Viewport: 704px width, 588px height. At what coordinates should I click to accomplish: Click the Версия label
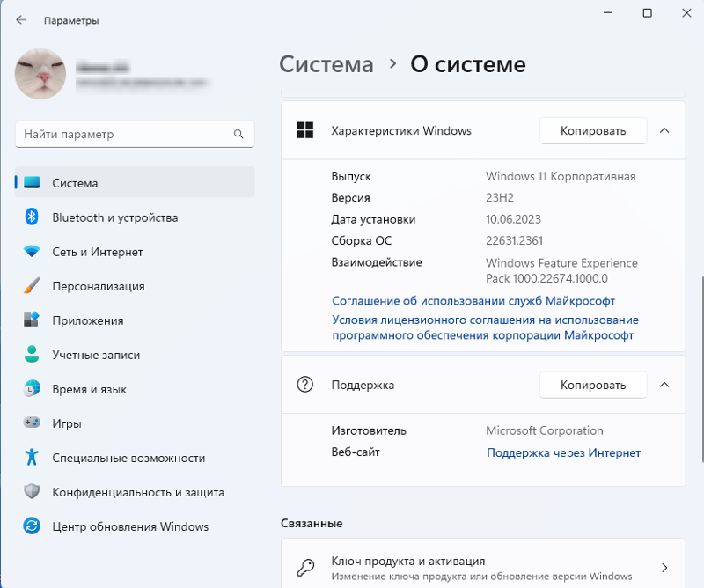pos(350,198)
